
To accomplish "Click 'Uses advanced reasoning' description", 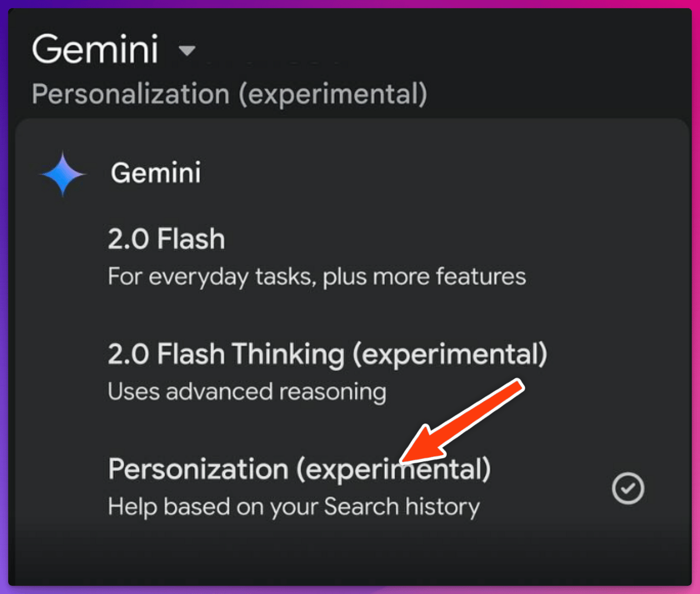I will point(247,392).
